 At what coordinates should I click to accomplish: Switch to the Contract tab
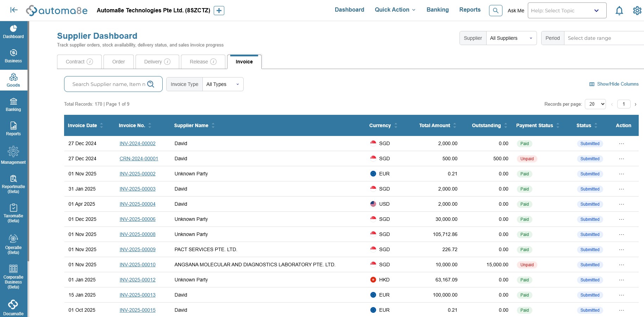[79, 62]
